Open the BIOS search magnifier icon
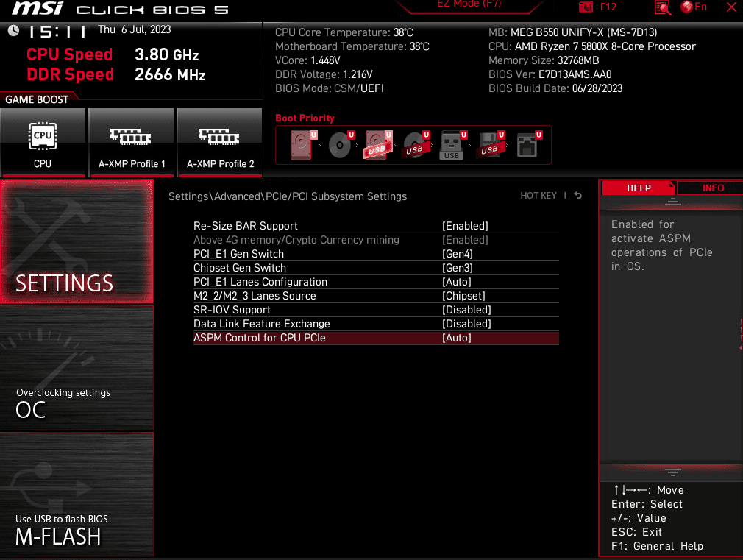This screenshot has height=560, width=743. click(662, 7)
